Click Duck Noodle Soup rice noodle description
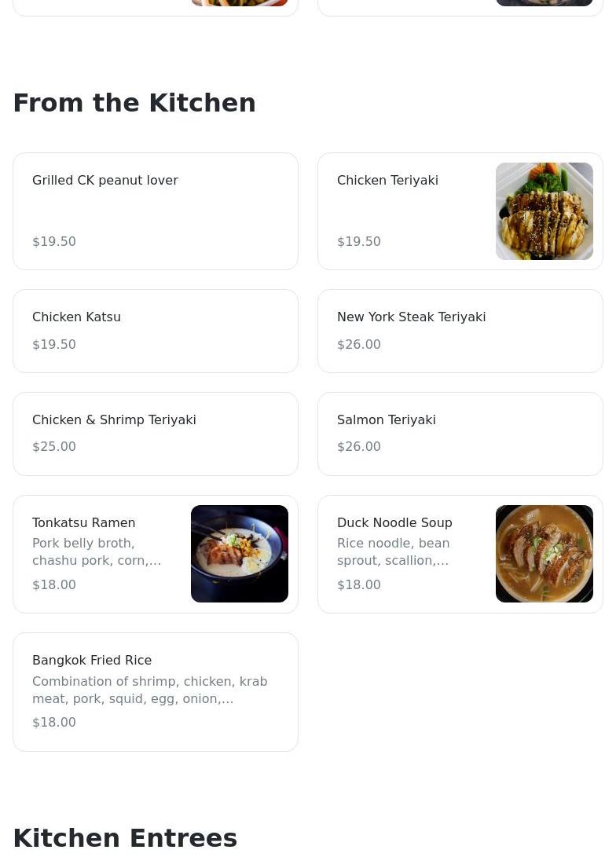Screen dimensions: 616x868 (393, 551)
